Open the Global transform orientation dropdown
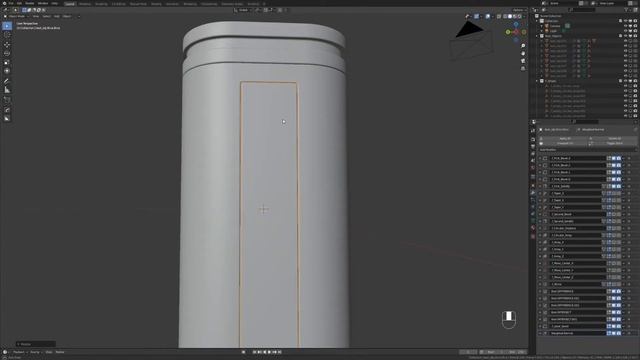The image size is (640, 360). [242, 10]
